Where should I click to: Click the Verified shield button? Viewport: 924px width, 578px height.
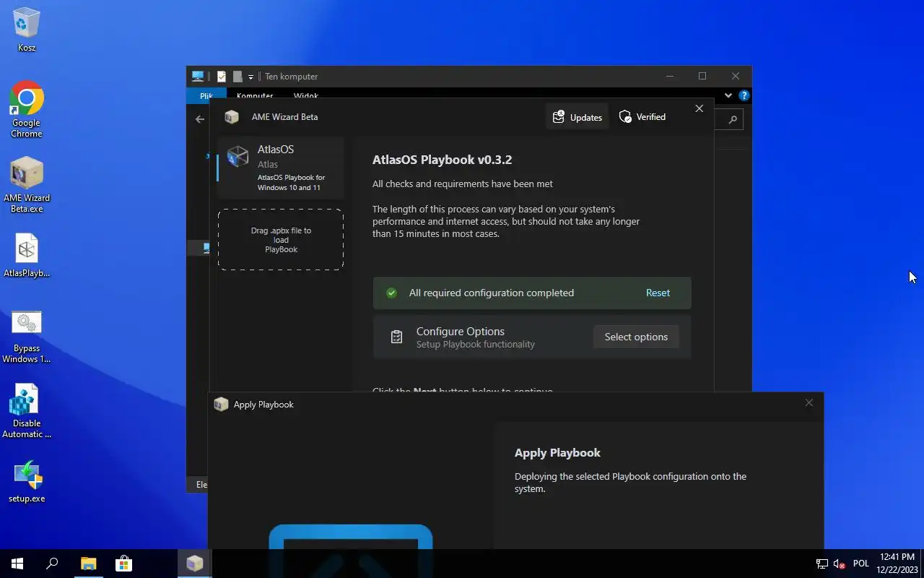(642, 117)
